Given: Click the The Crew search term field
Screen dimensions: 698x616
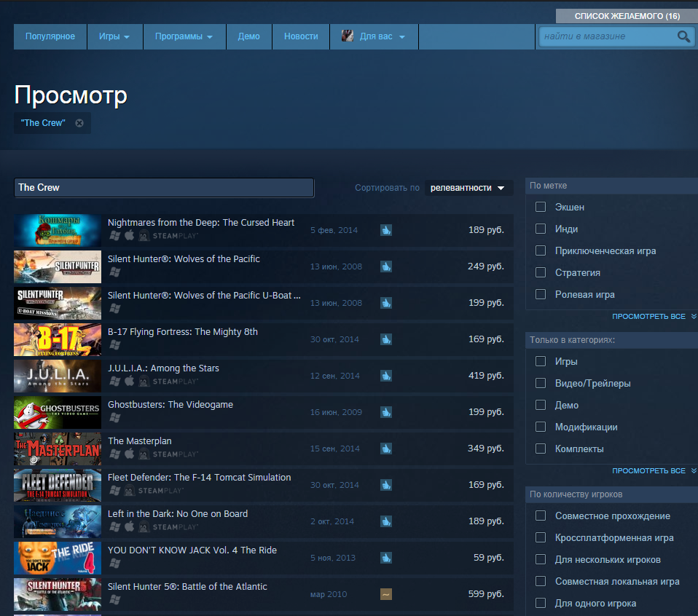Looking at the screenshot, I should coord(164,188).
